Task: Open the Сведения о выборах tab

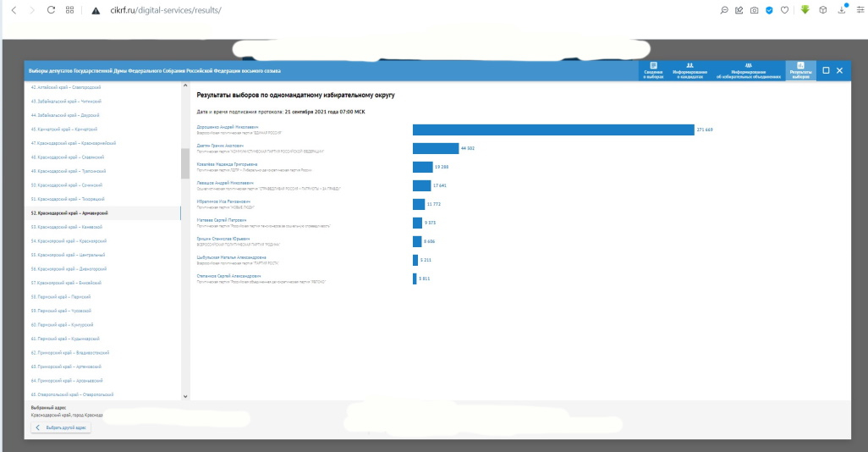Action: click(x=653, y=71)
